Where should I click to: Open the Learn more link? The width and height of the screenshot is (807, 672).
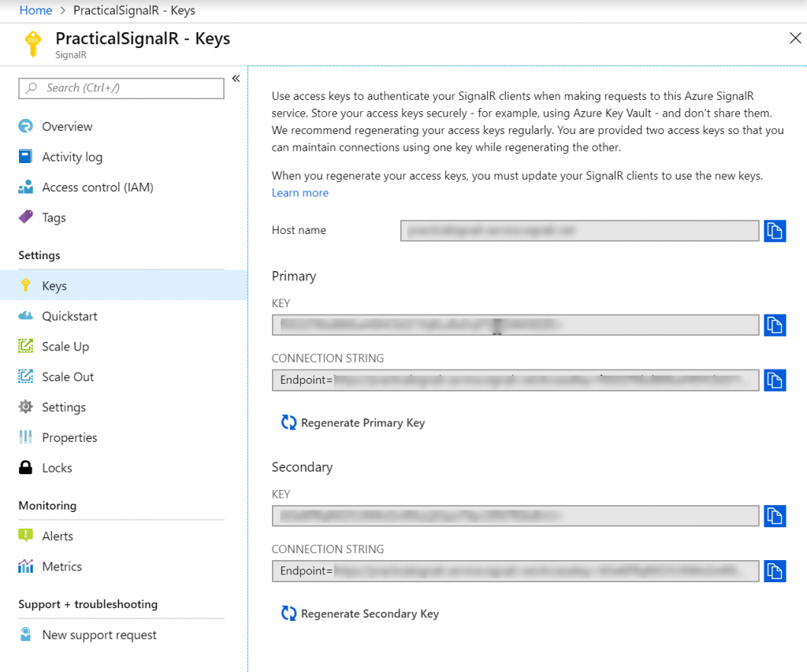(300, 193)
